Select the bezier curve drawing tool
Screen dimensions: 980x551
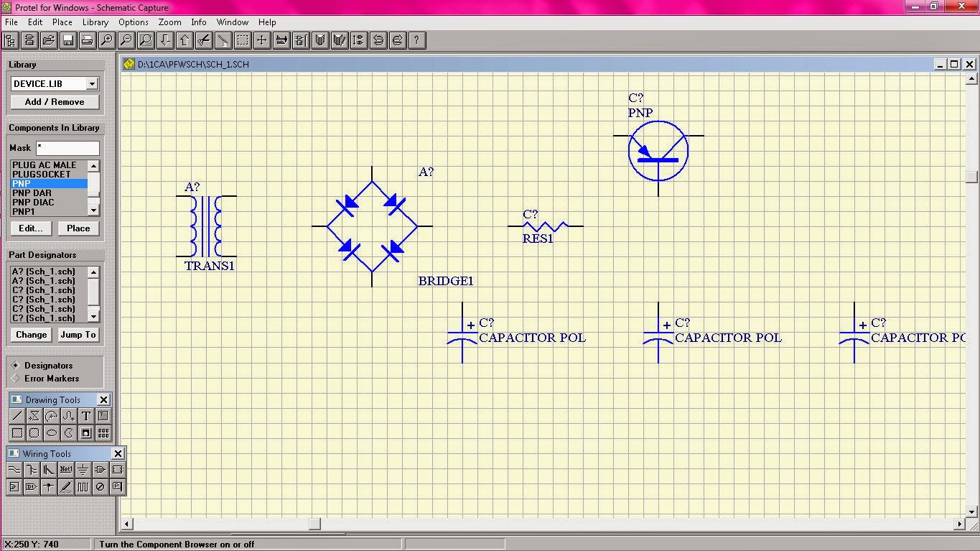pos(69,415)
